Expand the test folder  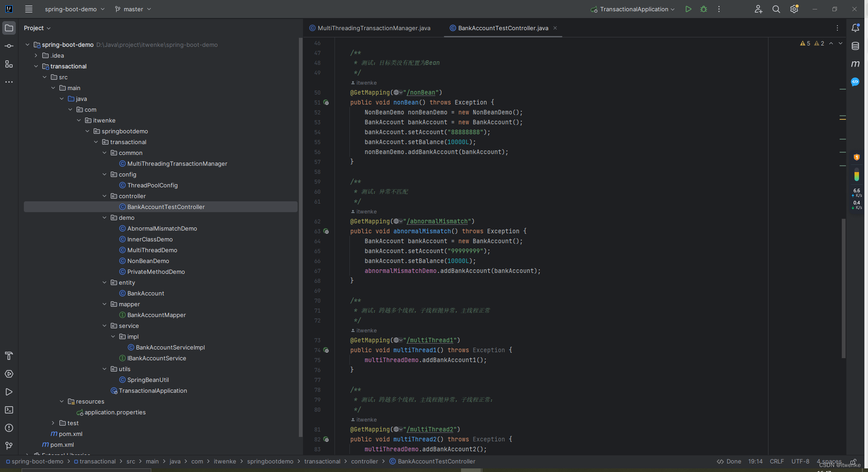pyautogui.click(x=53, y=423)
